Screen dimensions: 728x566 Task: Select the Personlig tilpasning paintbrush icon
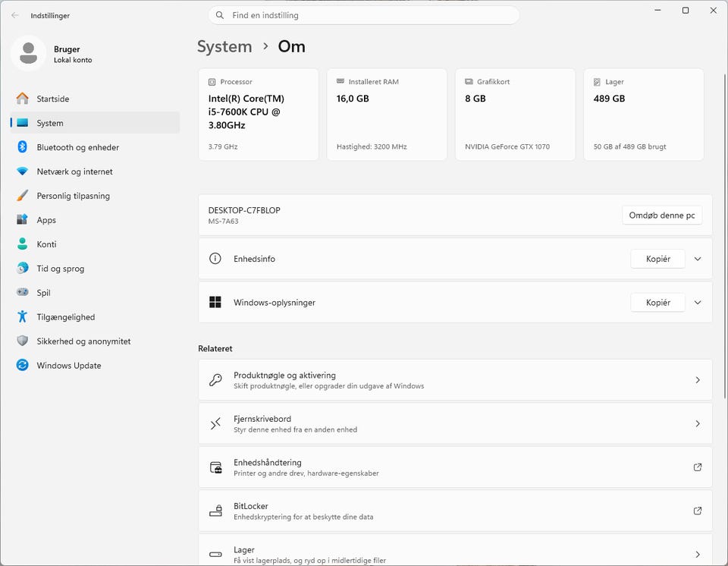click(23, 196)
